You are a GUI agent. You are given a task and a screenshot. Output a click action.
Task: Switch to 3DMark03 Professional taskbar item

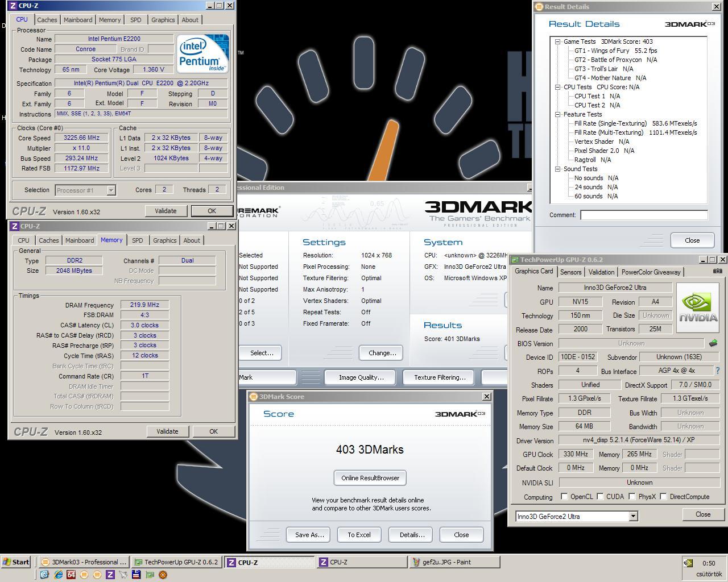(x=84, y=562)
